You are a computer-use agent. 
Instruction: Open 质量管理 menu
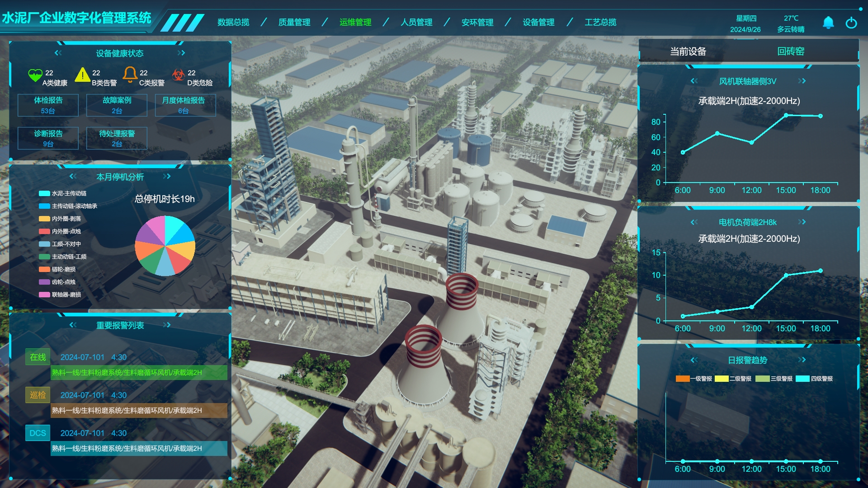click(x=294, y=22)
